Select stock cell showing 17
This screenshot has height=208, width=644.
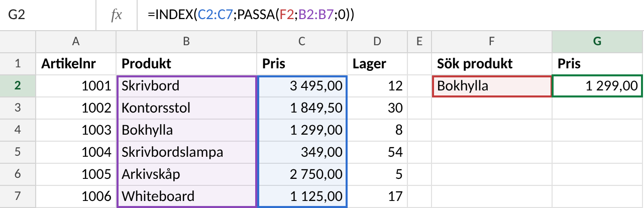click(377, 195)
